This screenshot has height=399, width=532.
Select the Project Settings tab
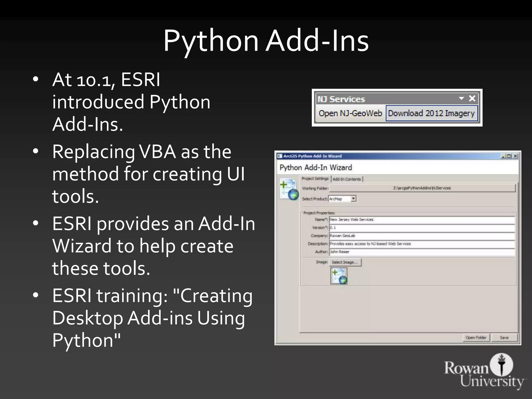[315, 179]
